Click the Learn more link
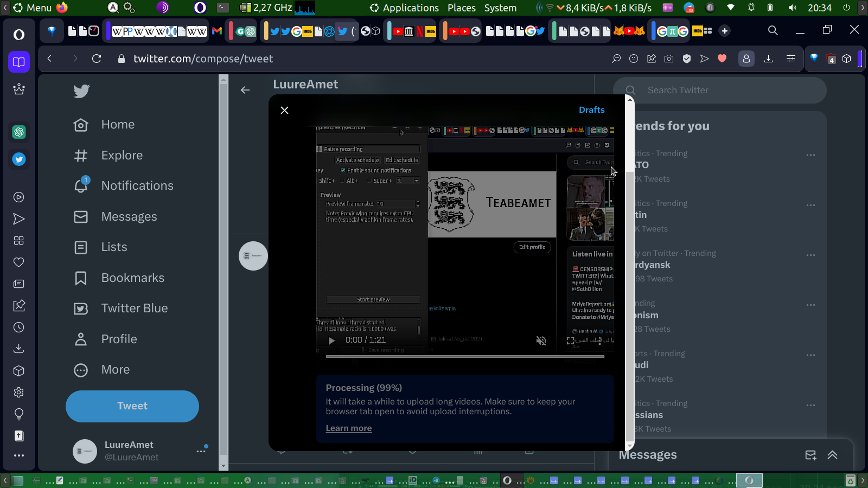 click(x=348, y=428)
